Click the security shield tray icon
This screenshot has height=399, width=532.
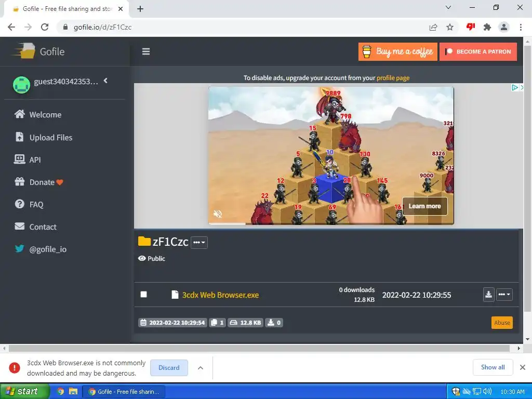(x=456, y=392)
